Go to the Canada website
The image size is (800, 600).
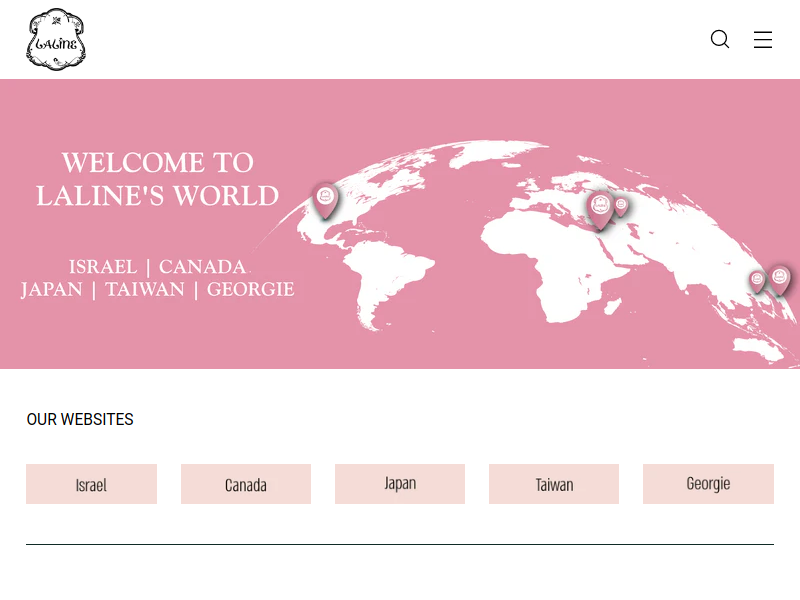click(x=246, y=484)
